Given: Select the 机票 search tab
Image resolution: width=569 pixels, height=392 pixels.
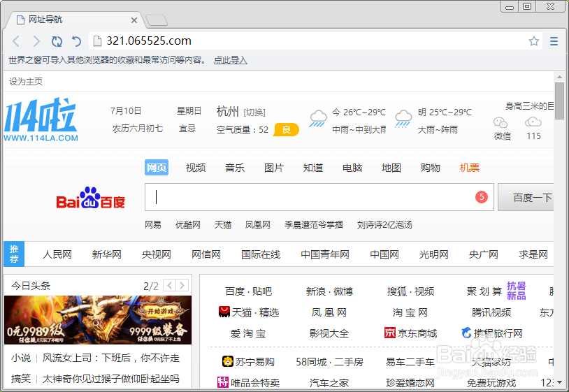Looking at the screenshot, I should click(x=470, y=168).
